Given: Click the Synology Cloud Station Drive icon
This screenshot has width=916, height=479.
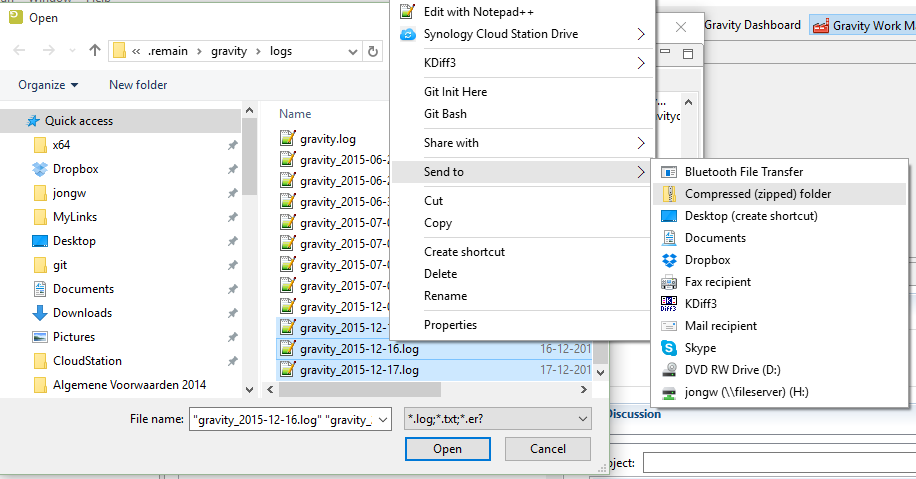Looking at the screenshot, I should point(407,34).
